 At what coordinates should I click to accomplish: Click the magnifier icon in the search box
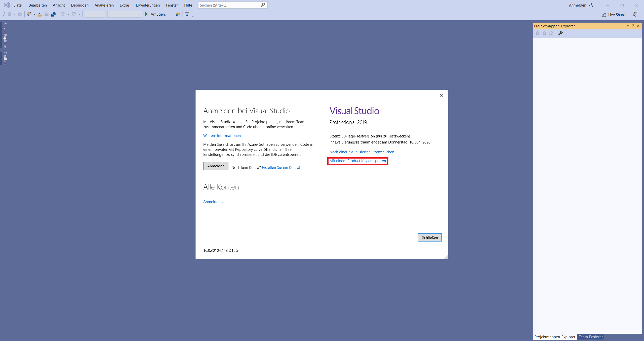(263, 5)
